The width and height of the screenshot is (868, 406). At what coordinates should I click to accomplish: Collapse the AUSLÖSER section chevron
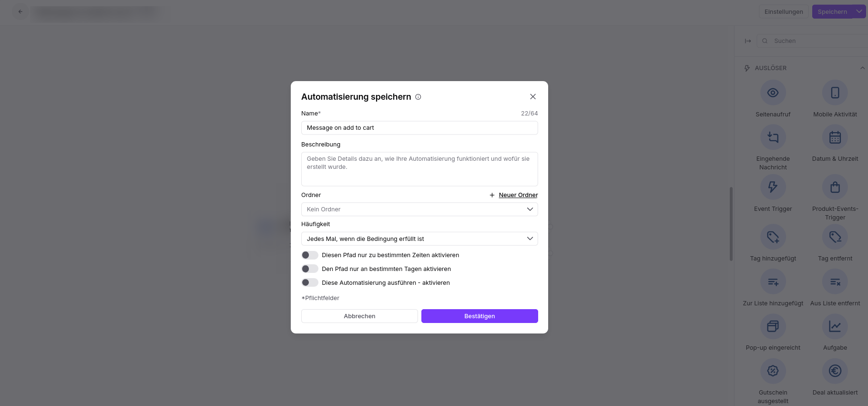(862, 68)
